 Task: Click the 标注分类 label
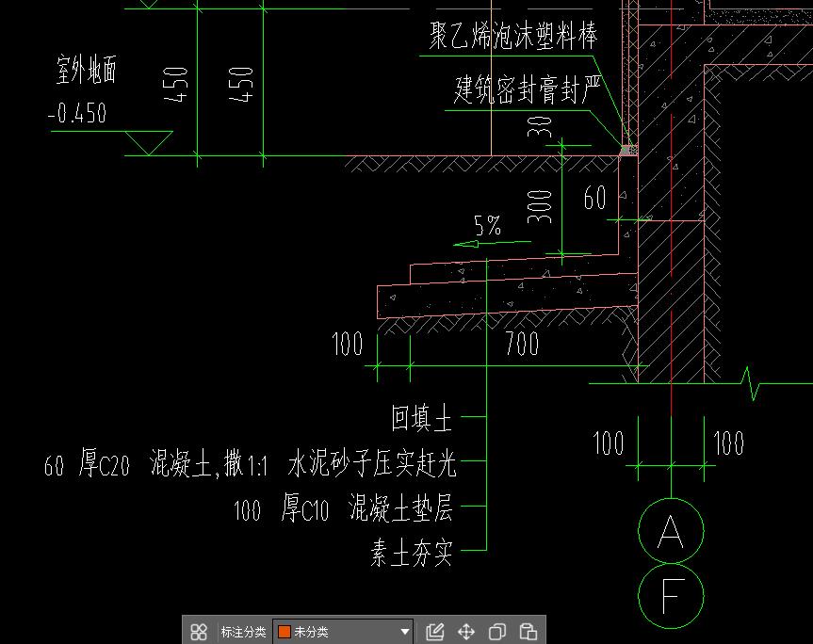[x=243, y=632]
